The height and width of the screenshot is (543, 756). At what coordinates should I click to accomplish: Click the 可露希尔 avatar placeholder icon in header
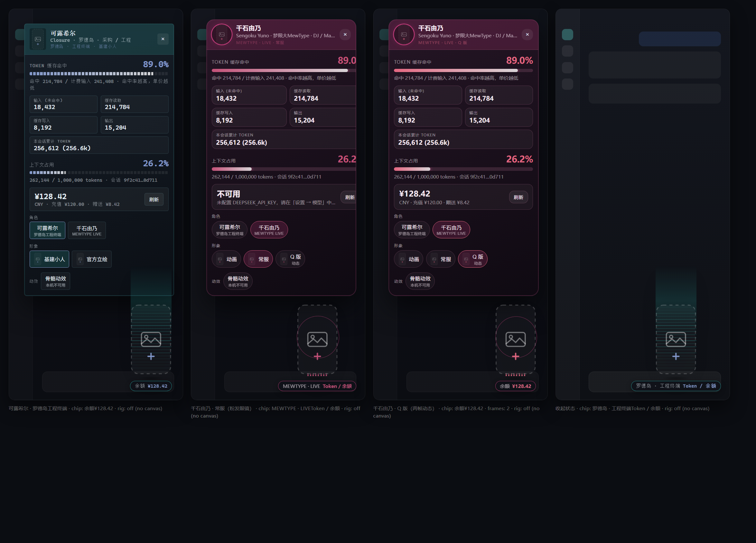click(x=38, y=39)
